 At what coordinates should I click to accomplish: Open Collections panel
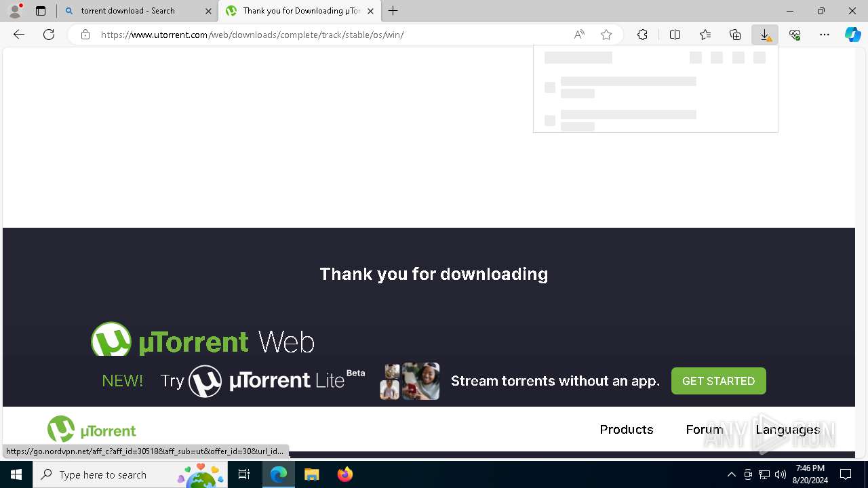735,35
